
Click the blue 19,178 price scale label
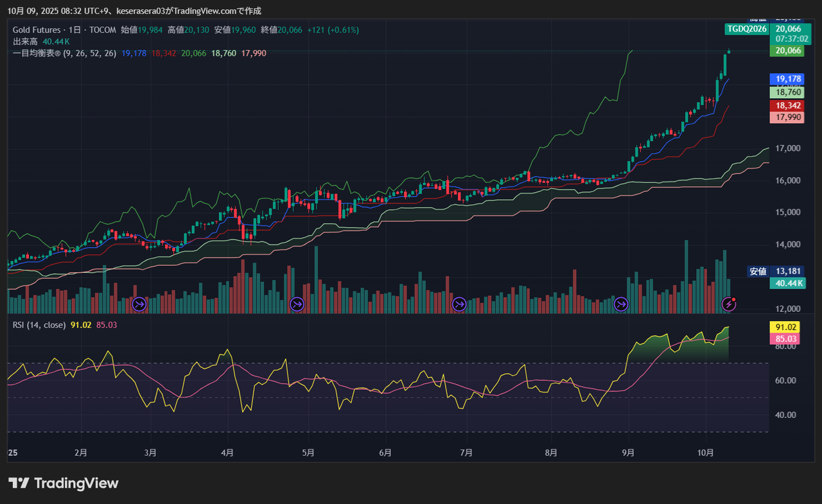(x=787, y=79)
